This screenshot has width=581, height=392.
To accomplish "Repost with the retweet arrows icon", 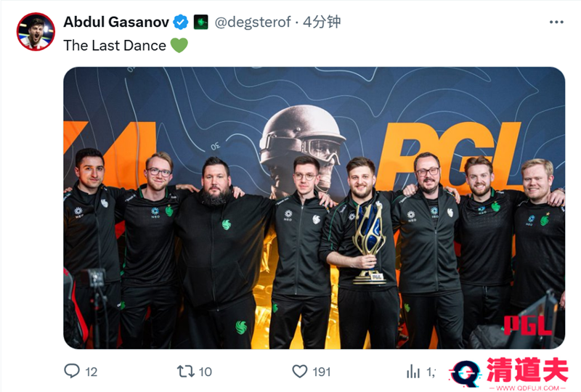I will click(x=186, y=371).
